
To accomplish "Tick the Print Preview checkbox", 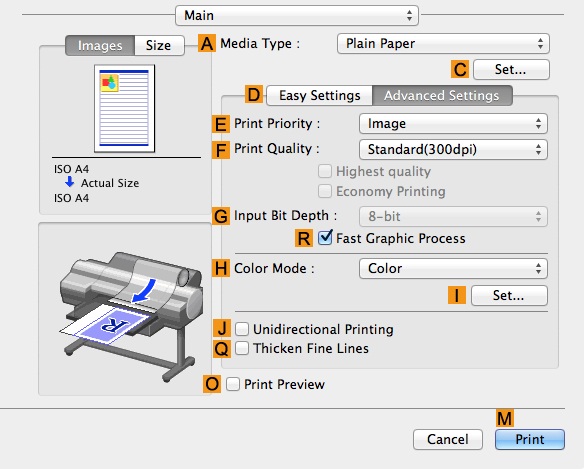I will click(233, 384).
